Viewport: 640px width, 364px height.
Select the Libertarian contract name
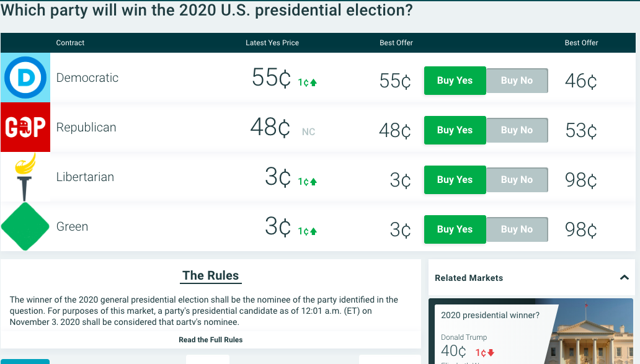[x=85, y=177]
